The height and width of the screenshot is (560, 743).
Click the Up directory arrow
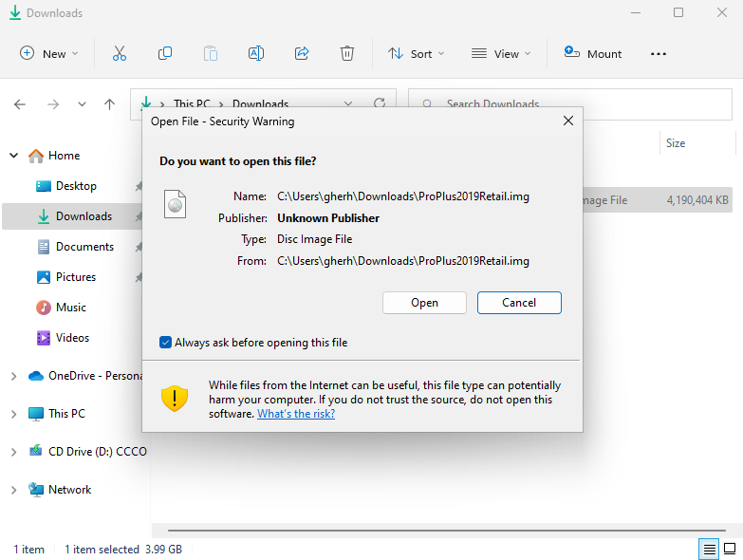coord(109,104)
